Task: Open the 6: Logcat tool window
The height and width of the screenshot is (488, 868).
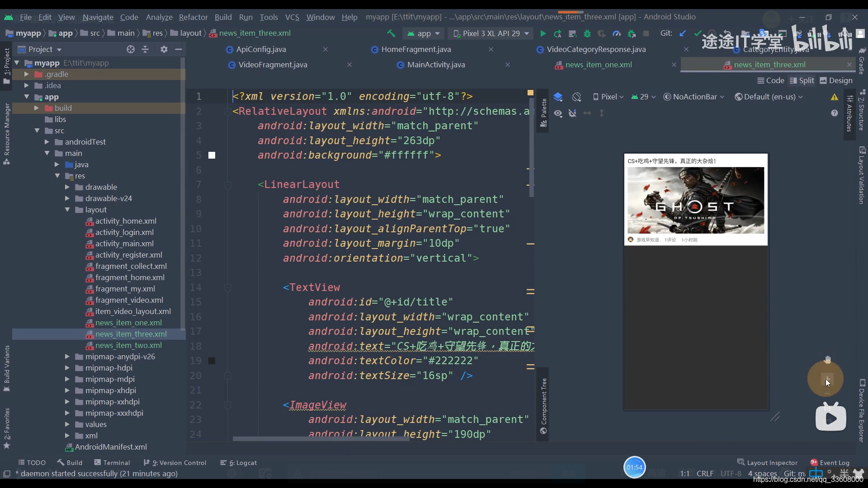Action: pyautogui.click(x=238, y=463)
